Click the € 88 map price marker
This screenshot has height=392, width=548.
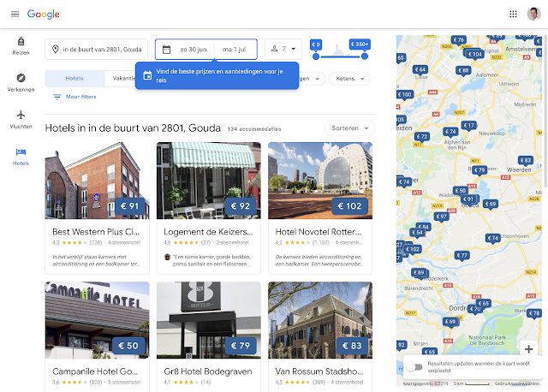464,70
